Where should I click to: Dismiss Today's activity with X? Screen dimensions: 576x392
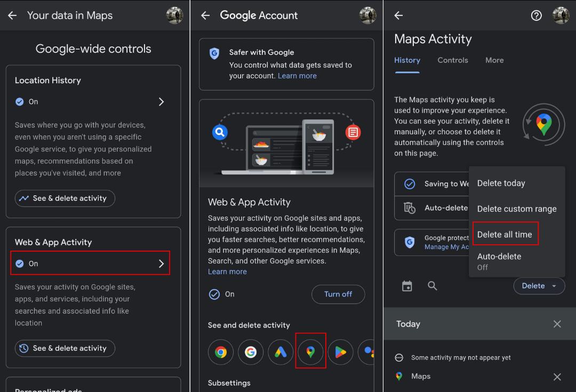pyautogui.click(x=557, y=324)
